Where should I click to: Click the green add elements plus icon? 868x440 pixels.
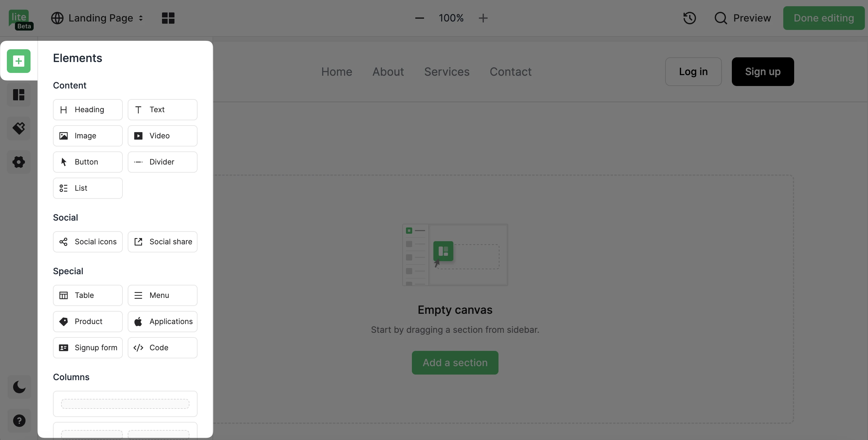point(18,61)
